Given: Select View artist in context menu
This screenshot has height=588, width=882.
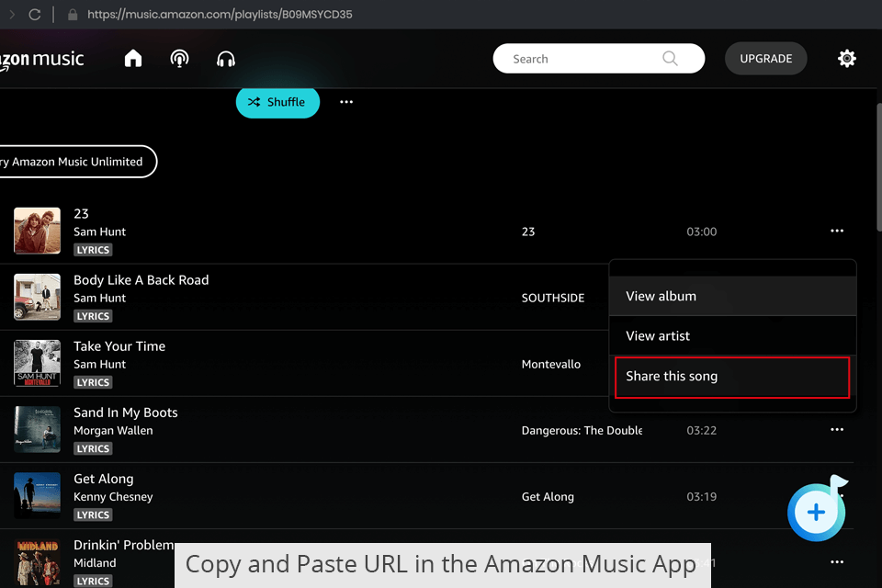Looking at the screenshot, I should [x=732, y=336].
